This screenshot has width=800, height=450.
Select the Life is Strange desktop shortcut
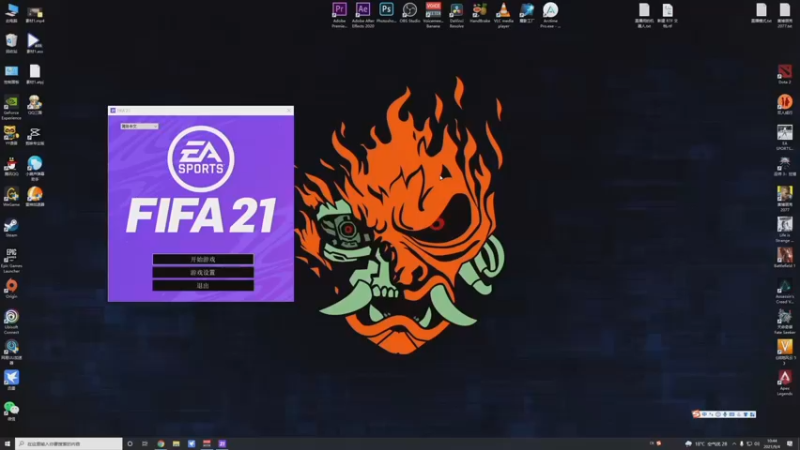(x=785, y=229)
